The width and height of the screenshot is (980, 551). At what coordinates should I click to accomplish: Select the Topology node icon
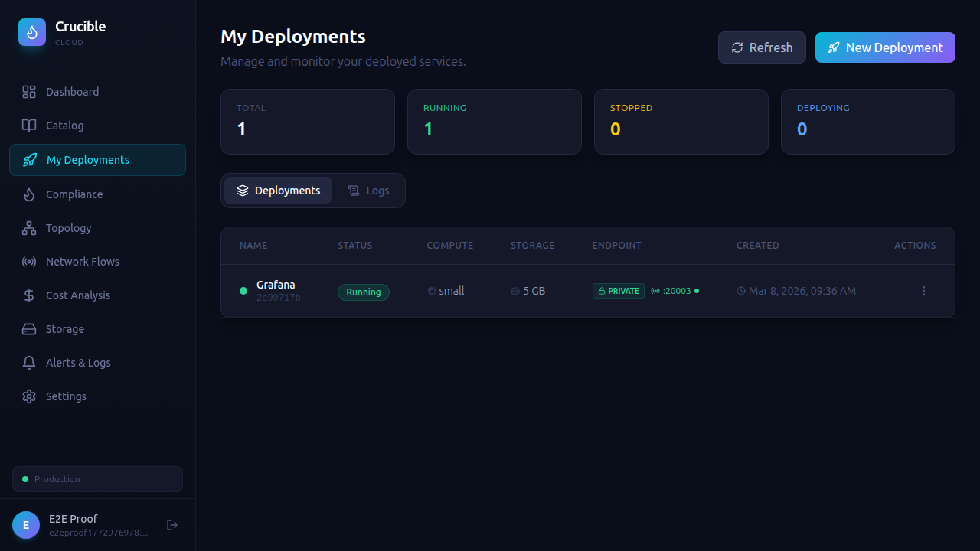click(x=29, y=227)
